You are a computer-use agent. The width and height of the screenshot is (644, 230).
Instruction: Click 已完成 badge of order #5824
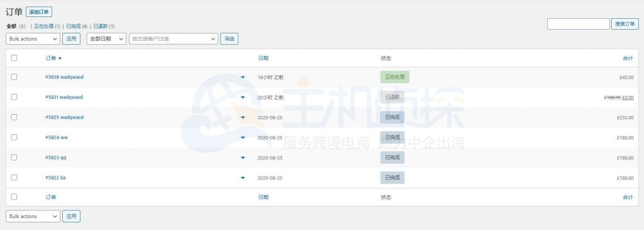point(392,137)
